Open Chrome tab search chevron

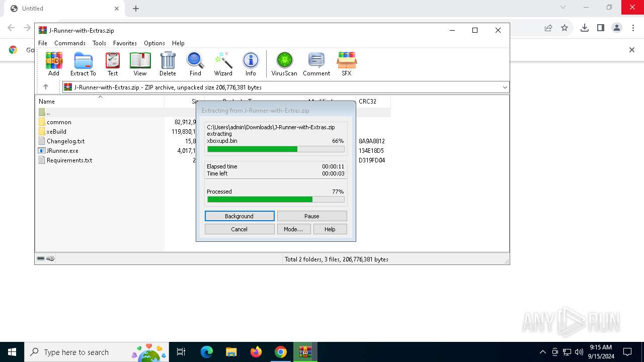pos(563,8)
